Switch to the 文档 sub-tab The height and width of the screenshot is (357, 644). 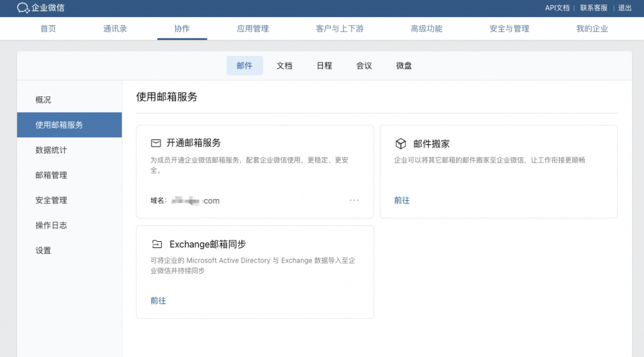284,65
